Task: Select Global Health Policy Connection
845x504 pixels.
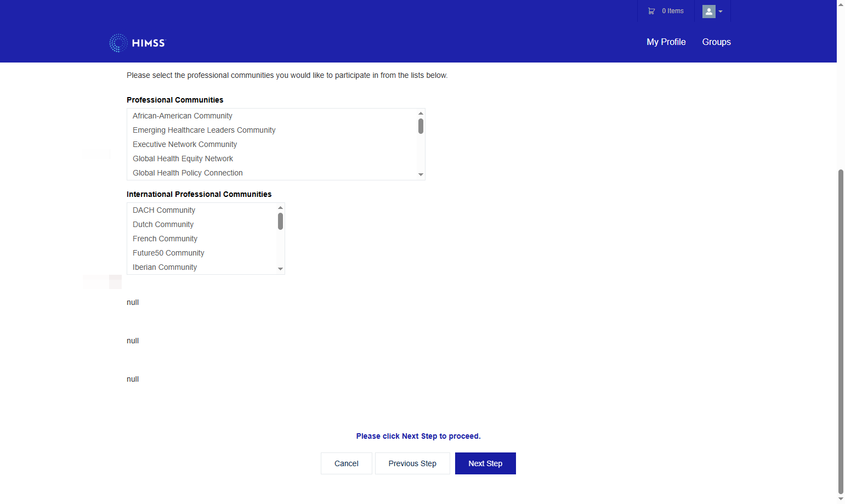Action: pos(272,173)
